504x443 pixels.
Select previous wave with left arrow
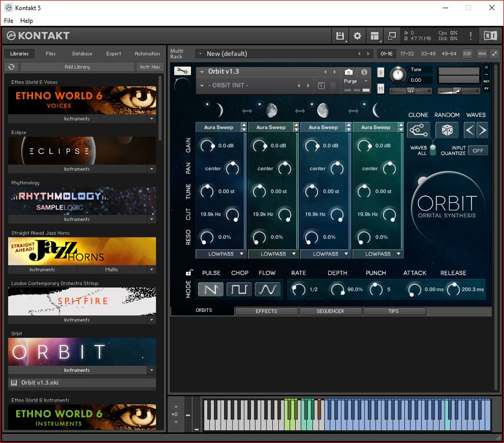pyautogui.click(x=470, y=130)
